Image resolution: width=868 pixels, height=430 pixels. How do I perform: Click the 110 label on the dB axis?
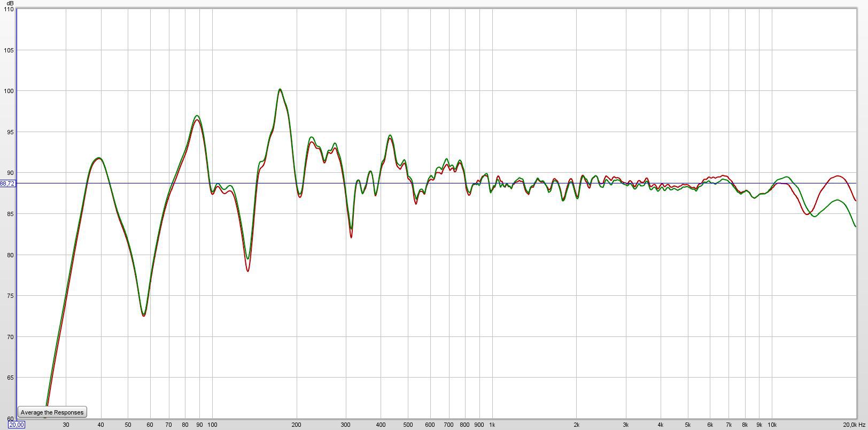(x=9, y=10)
